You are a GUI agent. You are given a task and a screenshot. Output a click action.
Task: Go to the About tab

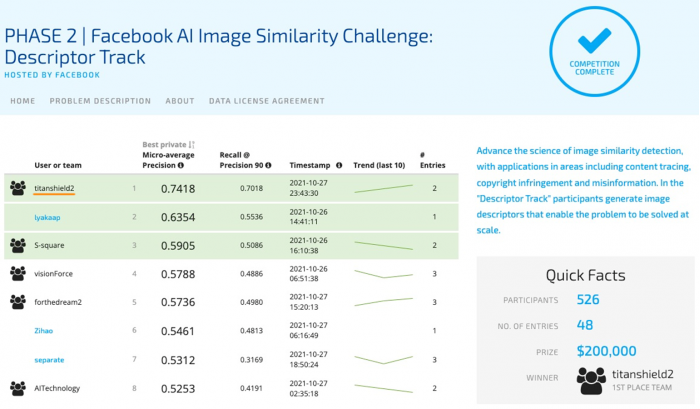click(180, 101)
